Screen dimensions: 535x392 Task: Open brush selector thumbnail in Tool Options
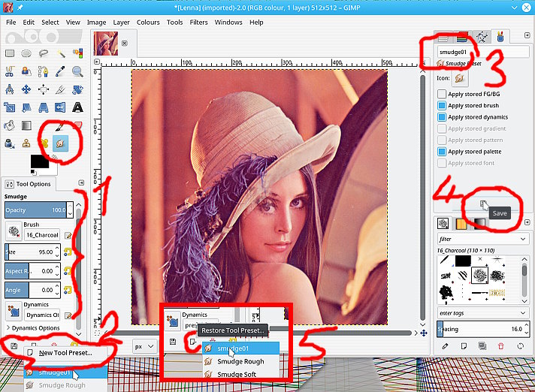(x=14, y=231)
